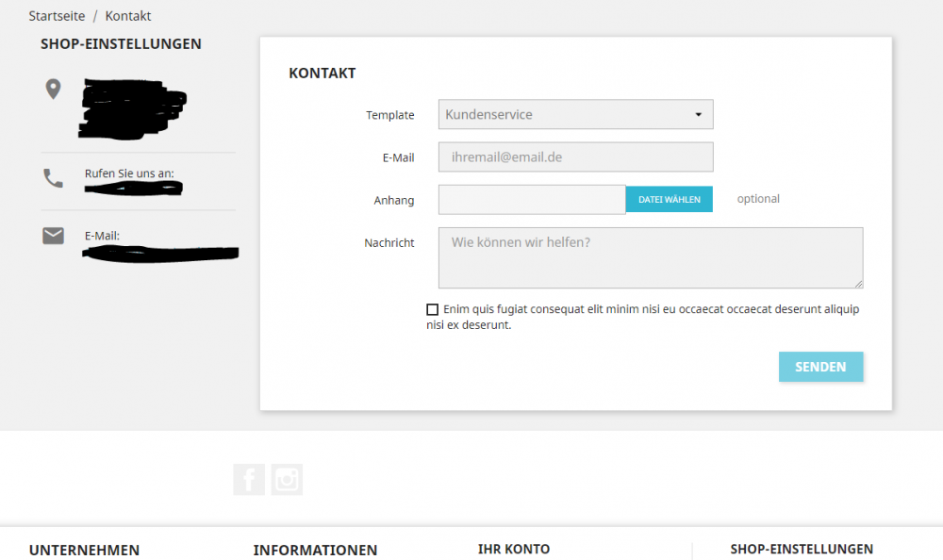Click the SENDEN button
Viewport: 943px width, 560px height.
tap(821, 367)
